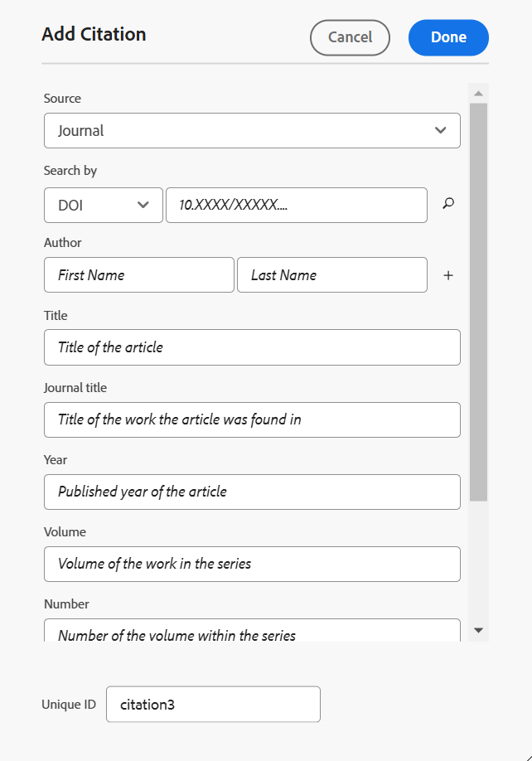Click the resize grip at dialog corner
532x761 pixels.
point(525,754)
